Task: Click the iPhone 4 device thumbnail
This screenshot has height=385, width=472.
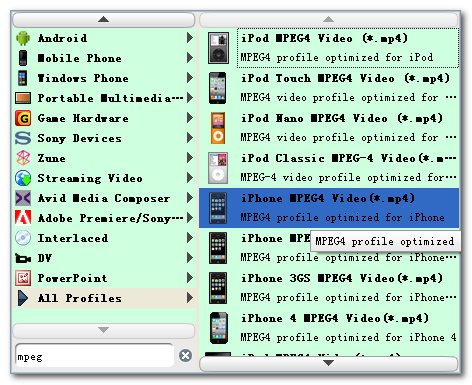Action: pos(219,328)
